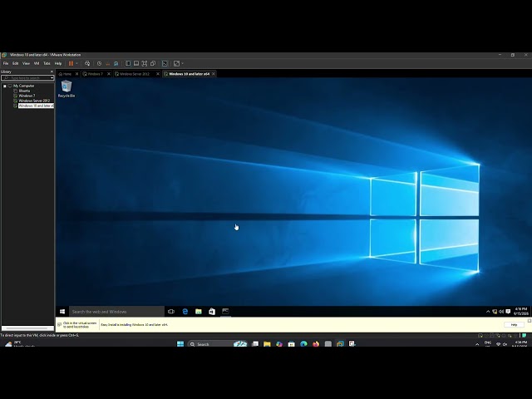Click the VMware Workstation host taskbar icon

click(340, 343)
